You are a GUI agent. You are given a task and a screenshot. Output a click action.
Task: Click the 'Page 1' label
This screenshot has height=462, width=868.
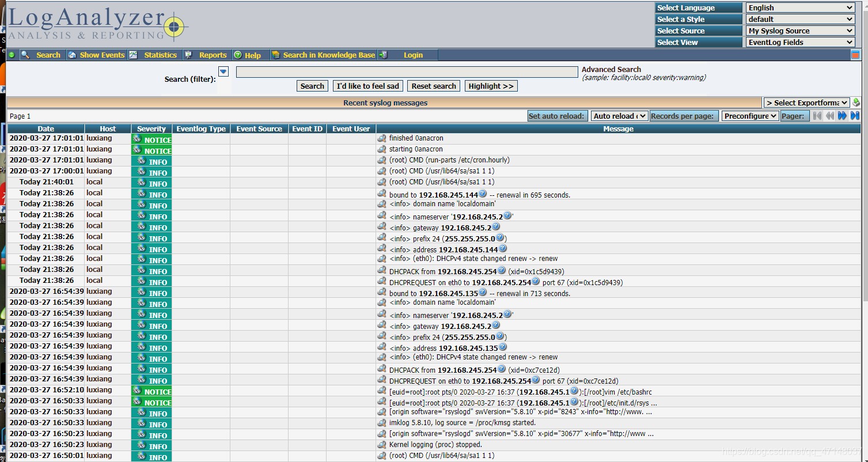click(x=20, y=116)
